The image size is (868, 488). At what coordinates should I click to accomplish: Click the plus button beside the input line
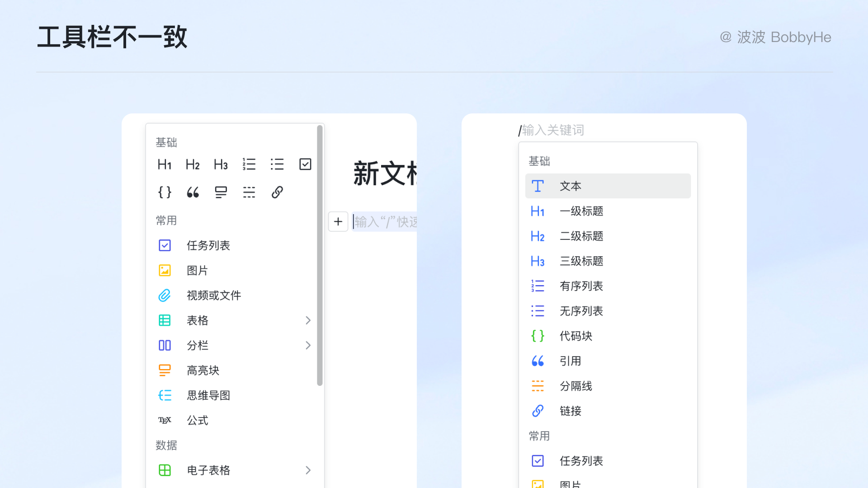pyautogui.click(x=338, y=222)
